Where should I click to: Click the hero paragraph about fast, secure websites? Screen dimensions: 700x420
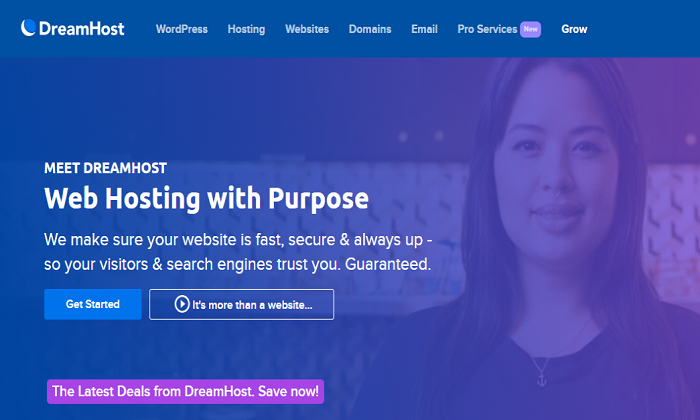click(238, 252)
